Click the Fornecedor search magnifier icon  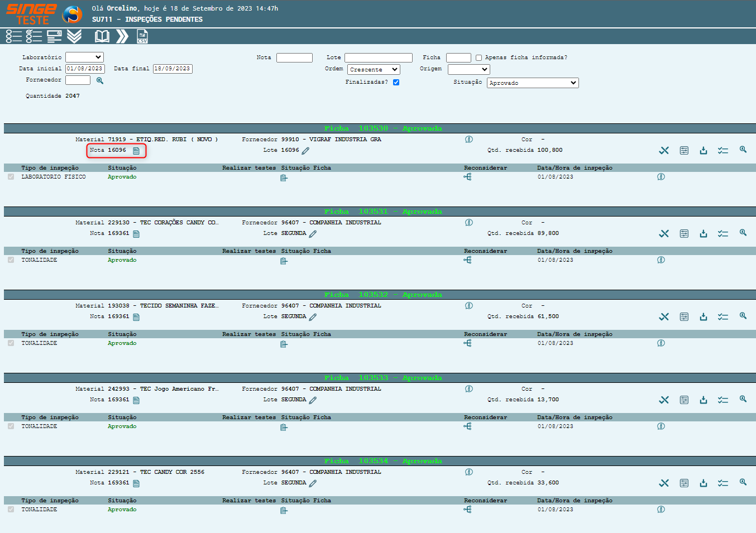[x=100, y=80]
